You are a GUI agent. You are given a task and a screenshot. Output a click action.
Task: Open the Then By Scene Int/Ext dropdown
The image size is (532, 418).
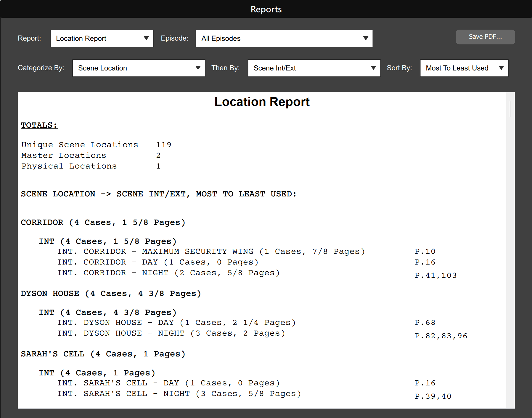[x=314, y=68]
